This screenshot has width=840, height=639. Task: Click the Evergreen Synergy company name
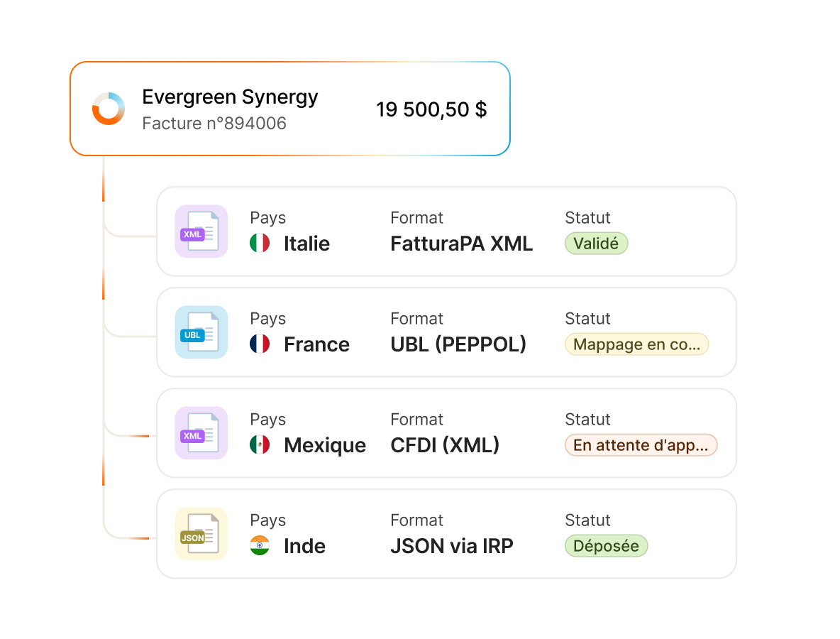point(231,97)
